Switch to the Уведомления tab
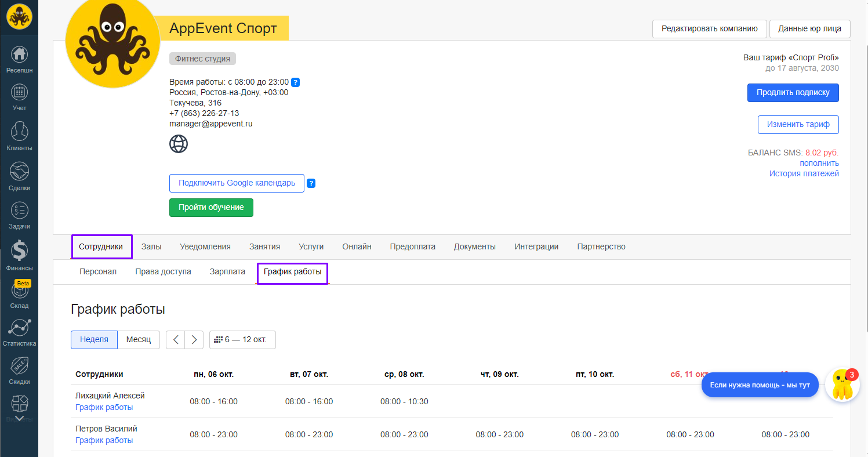 [205, 246]
